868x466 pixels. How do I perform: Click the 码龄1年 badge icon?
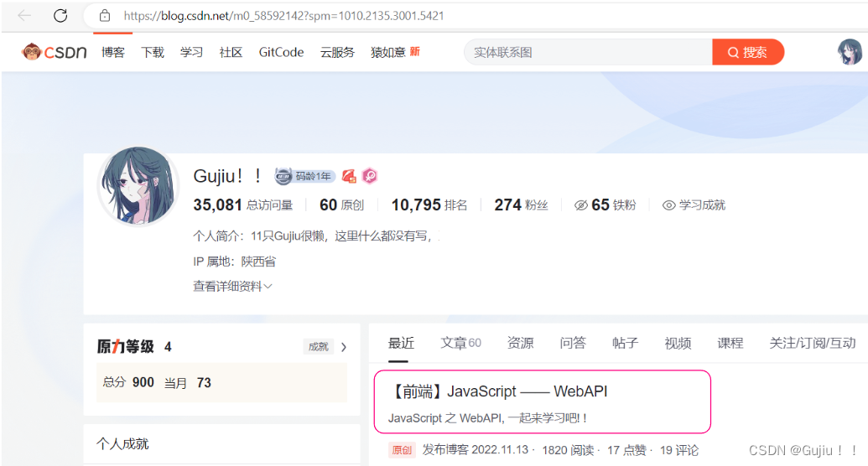(x=283, y=176)
